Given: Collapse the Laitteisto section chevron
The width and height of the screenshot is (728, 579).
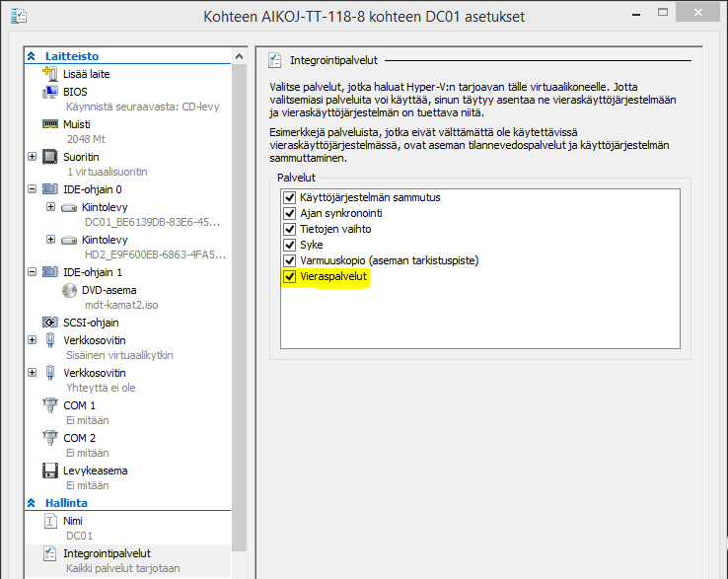Looking at the screenshot, I should tap(32, 56).
